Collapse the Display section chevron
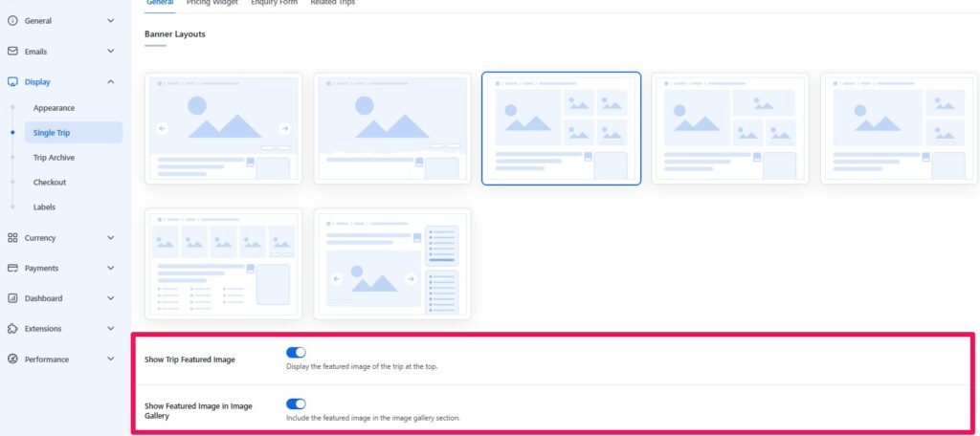 [111, 82]
